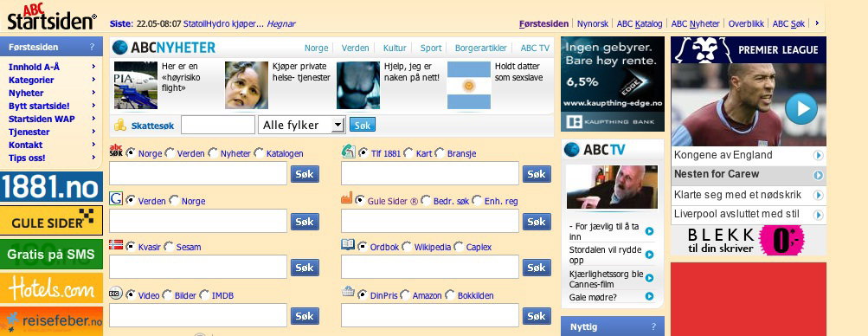The image size is (868, 336).
Task: Select the Katalogen radio button
Action: [x=259, y=152]
